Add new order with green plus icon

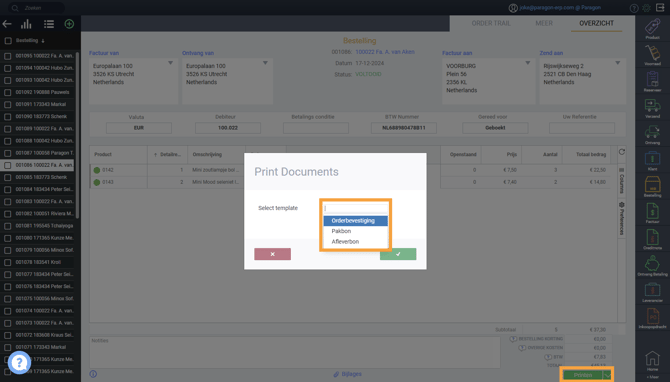[69, 24]
